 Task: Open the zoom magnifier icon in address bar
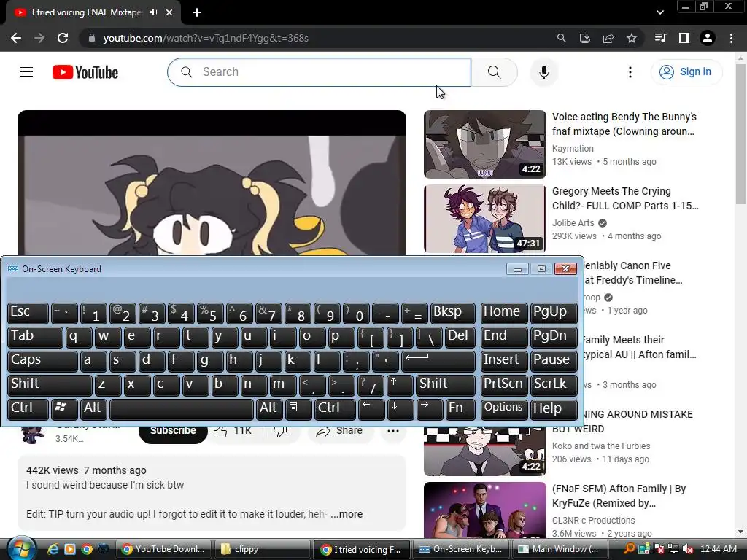[x=561, y=38]
